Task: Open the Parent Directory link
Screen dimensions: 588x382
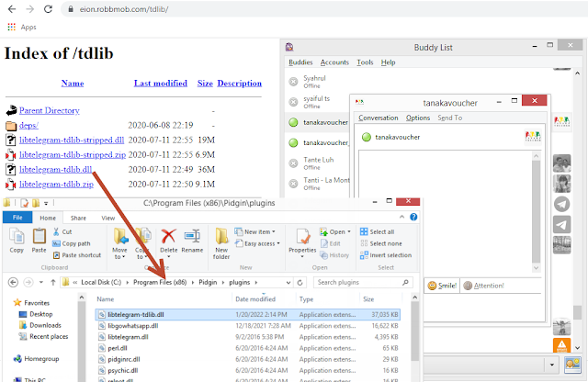Action: click(x=49, y=110)
